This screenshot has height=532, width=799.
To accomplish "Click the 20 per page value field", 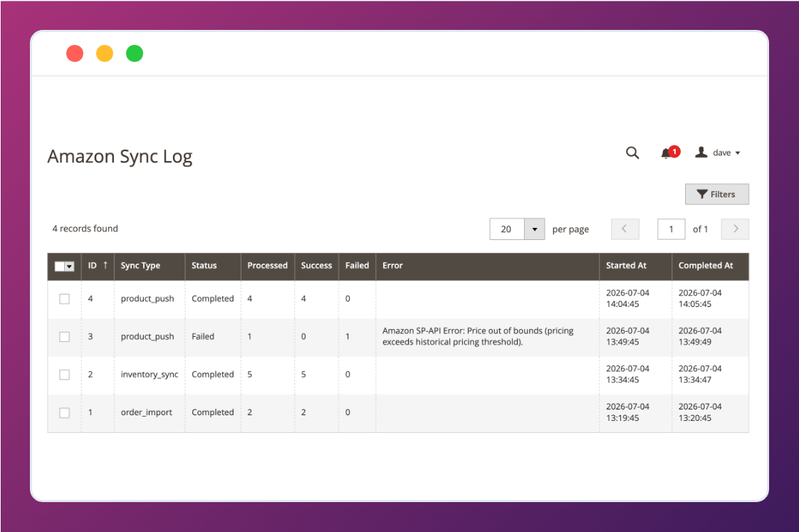I will (x=506, y=229).
